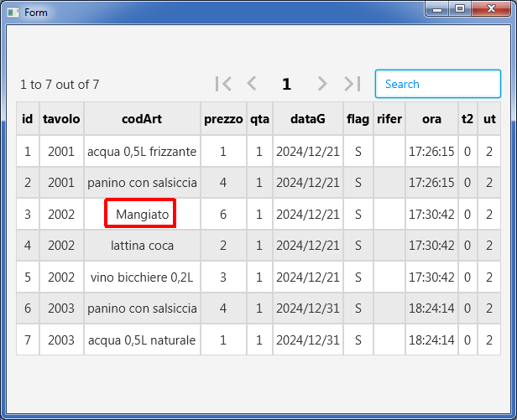
Task: Sort by the flag column header
Action: 358,118
